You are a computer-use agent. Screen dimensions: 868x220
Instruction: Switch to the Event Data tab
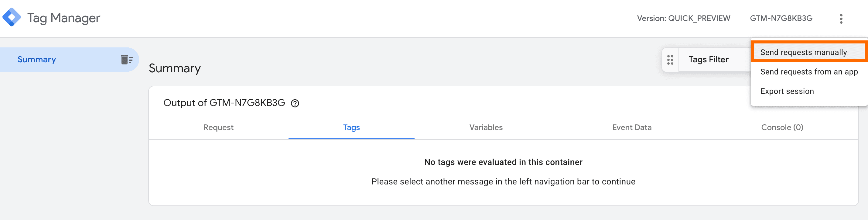click(631, 127)
